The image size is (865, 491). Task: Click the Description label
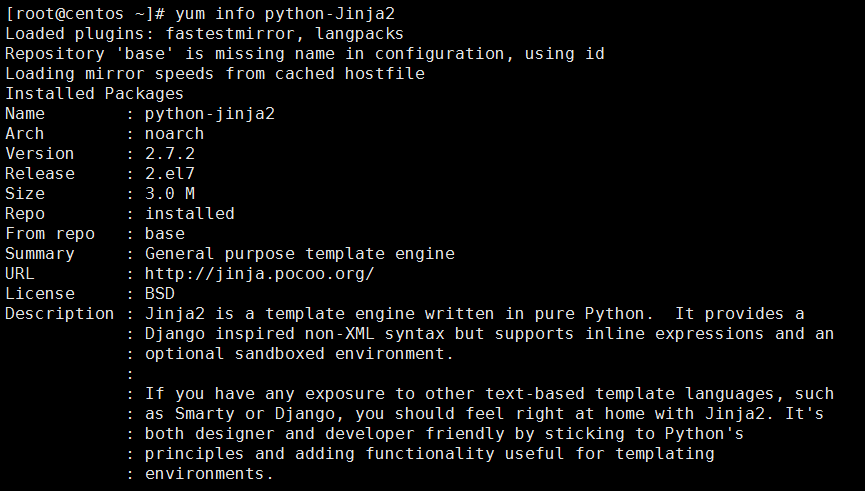click(60, 313)
